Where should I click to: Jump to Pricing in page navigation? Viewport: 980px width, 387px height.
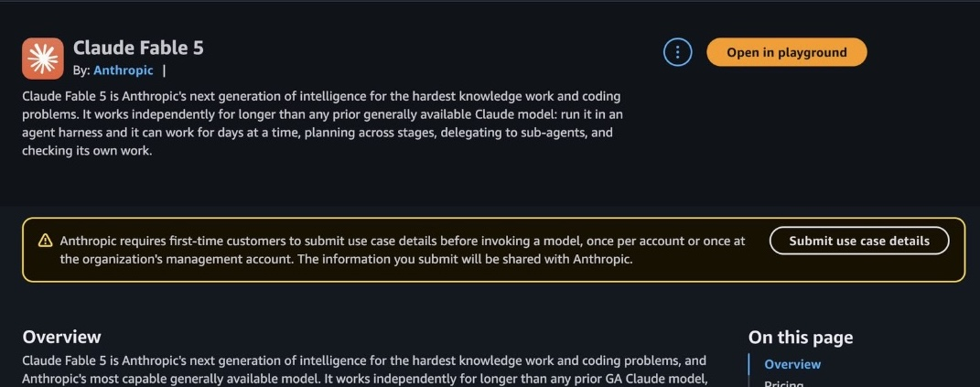[x=784, y=383]
